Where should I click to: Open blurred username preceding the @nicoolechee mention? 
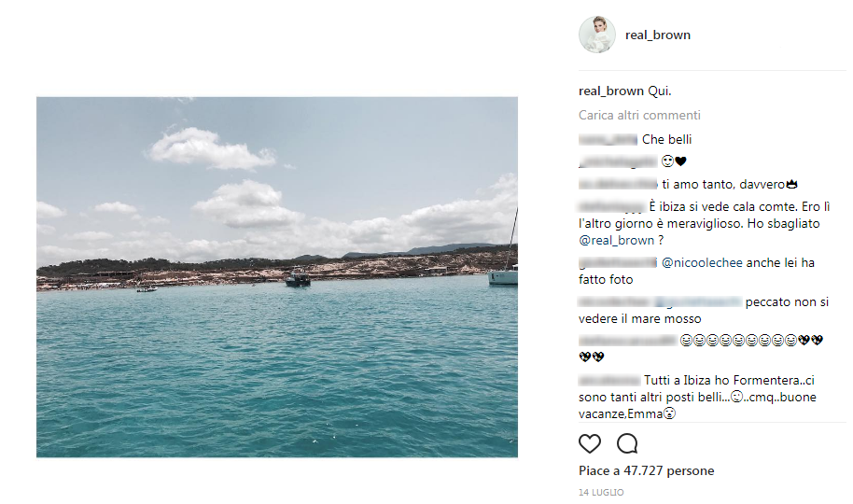[618, 263]
